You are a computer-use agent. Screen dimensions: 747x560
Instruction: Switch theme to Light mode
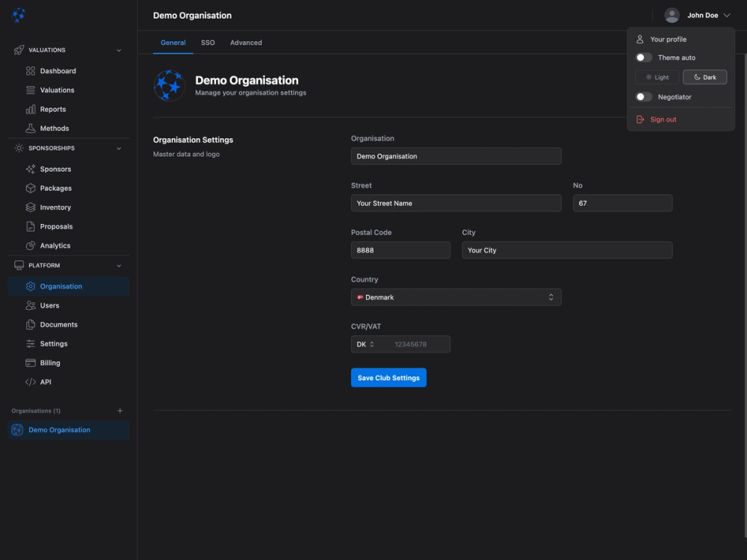(657, 77)
